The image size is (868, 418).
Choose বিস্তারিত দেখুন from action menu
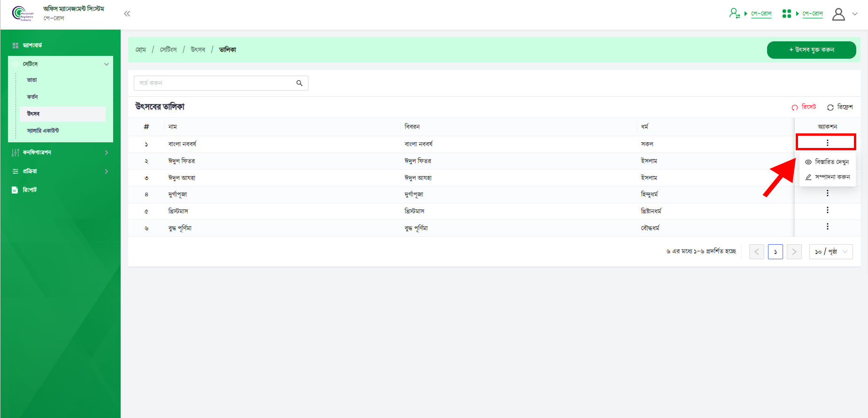pyautogui.click(x=827, y=162)
